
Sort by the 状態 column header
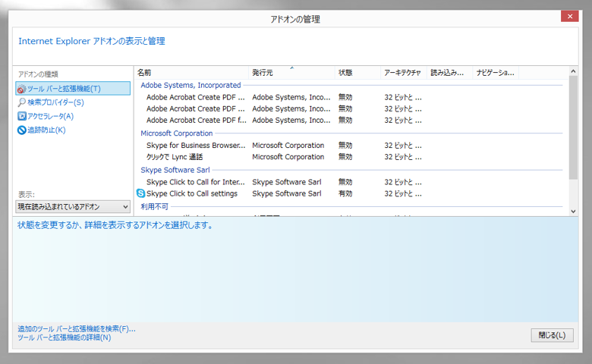(357, 73)
